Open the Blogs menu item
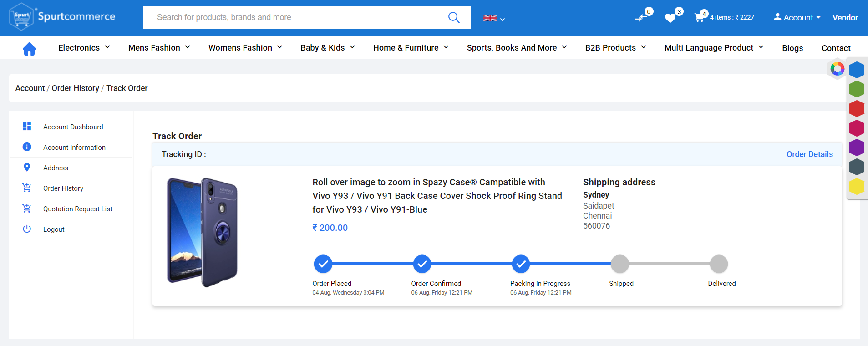 coord(792,48)
